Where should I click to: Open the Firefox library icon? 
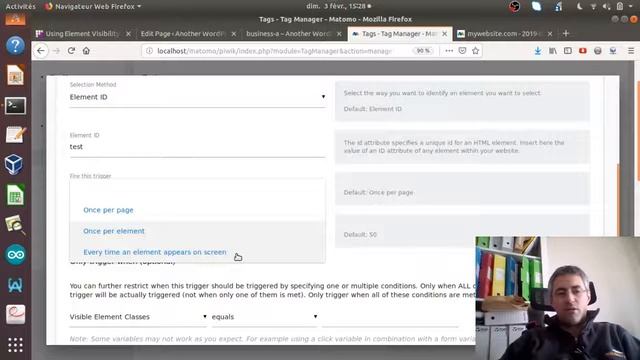click(x=553, y=51)
